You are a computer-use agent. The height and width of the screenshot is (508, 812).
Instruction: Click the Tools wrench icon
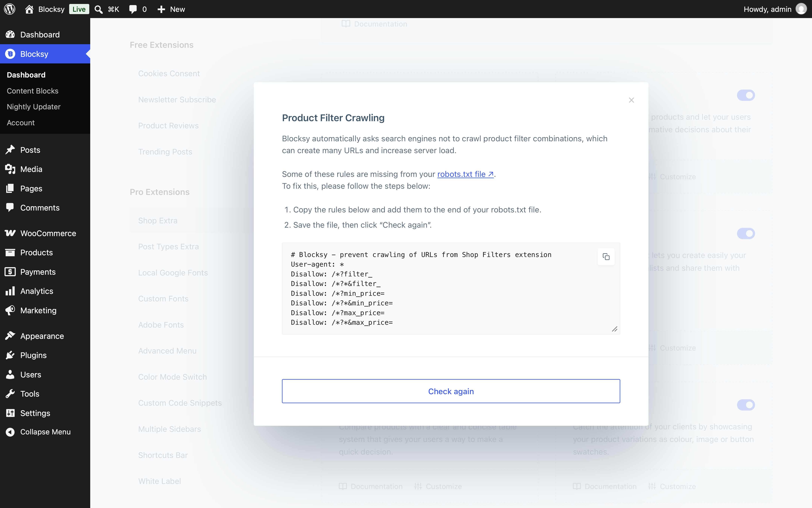pos(10,393)
